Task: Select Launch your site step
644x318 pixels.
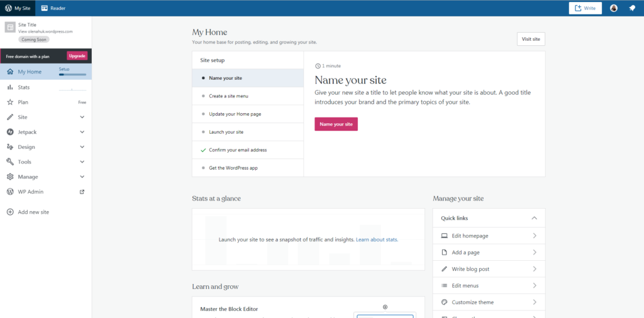Action: click(248, 132)
